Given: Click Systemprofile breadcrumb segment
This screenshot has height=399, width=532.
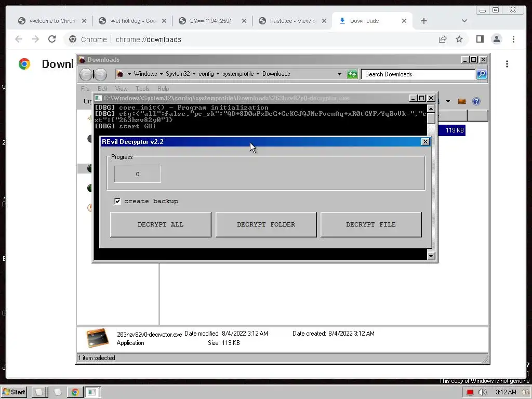Looking at the screenshot, I should [x=238, y=74].
